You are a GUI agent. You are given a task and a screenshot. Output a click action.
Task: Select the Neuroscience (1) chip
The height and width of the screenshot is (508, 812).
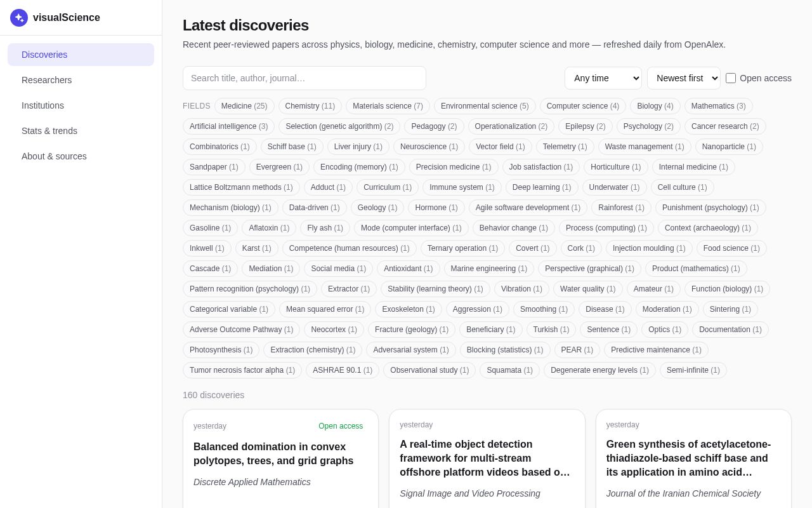click(x=429, y=147)
